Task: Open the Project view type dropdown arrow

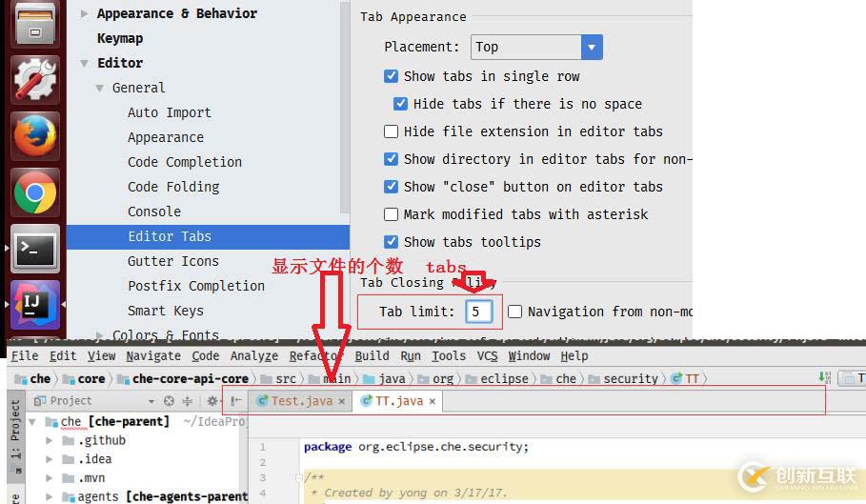Action: (x=151, y=401)
